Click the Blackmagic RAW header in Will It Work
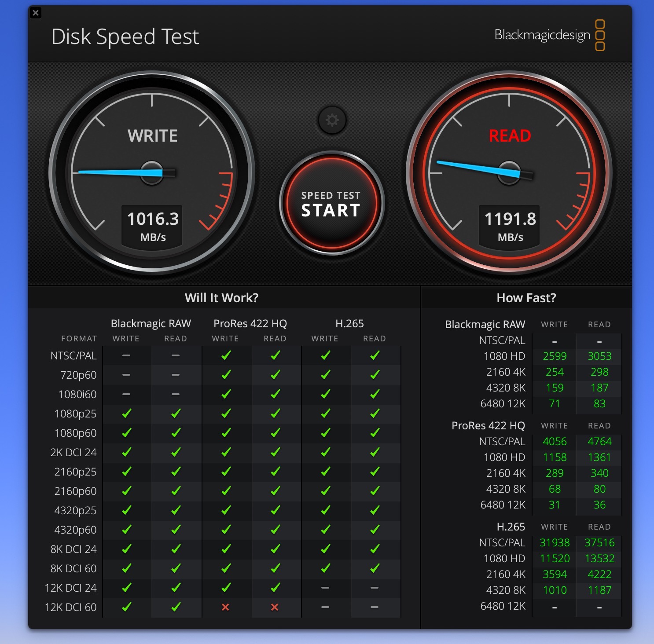 [151, 324]
